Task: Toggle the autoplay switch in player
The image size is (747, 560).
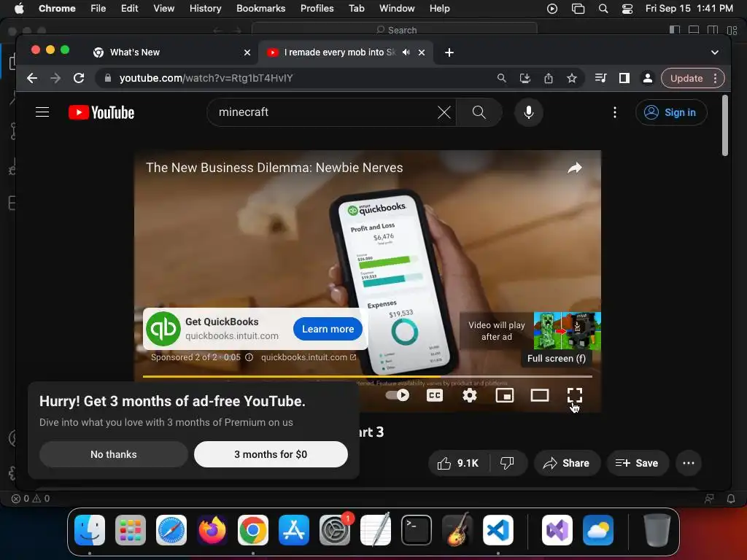Action: coord(398,395)
